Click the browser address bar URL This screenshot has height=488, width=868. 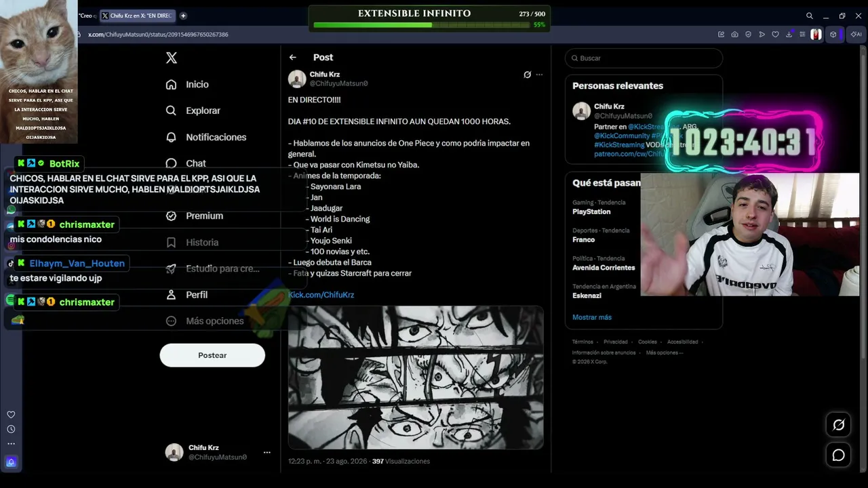pos(158,35)
